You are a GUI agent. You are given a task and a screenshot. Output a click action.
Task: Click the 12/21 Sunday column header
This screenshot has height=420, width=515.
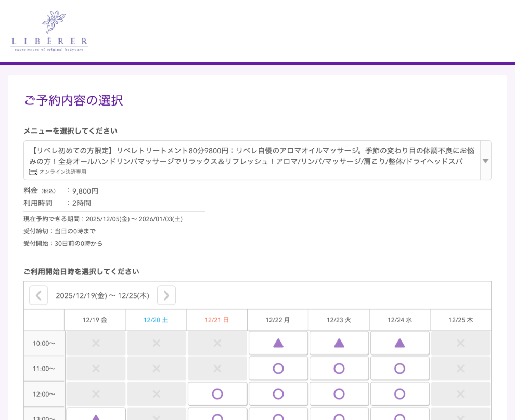pos(217,320)
